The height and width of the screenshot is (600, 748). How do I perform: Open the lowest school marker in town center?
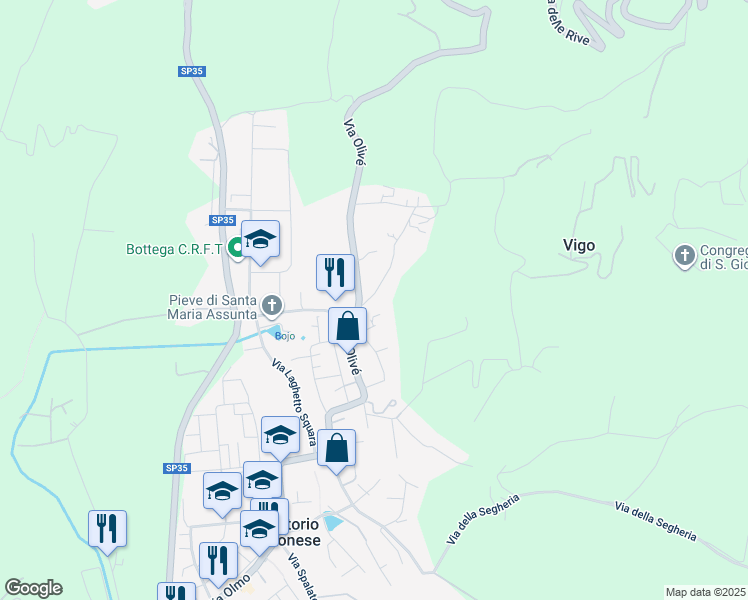260,530
